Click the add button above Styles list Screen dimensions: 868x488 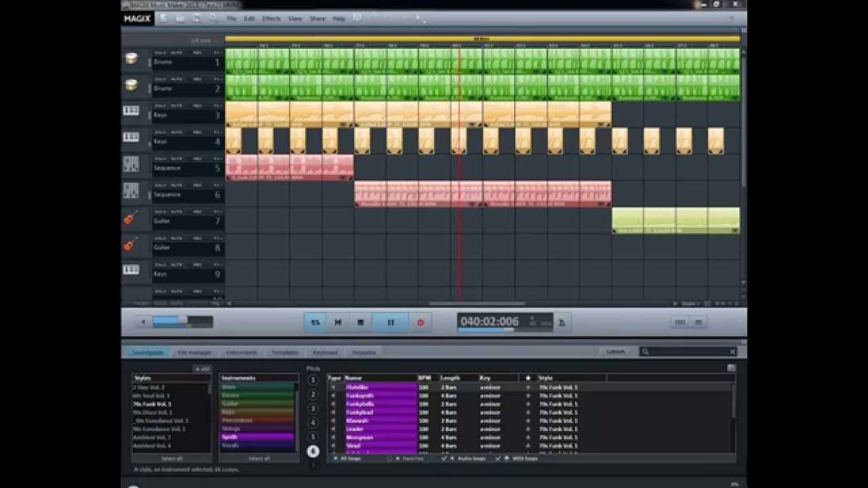click(201, 369)
